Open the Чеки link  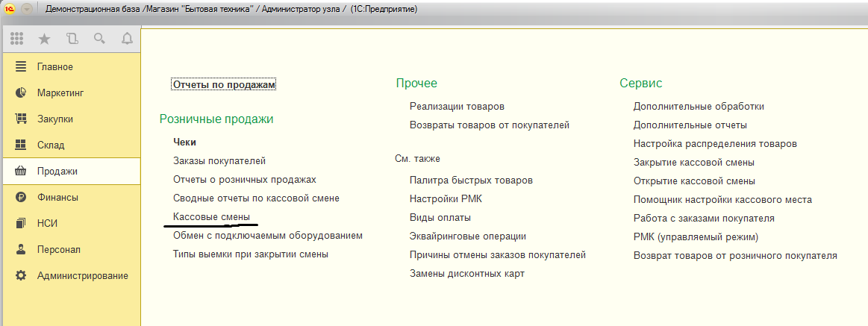185,142
